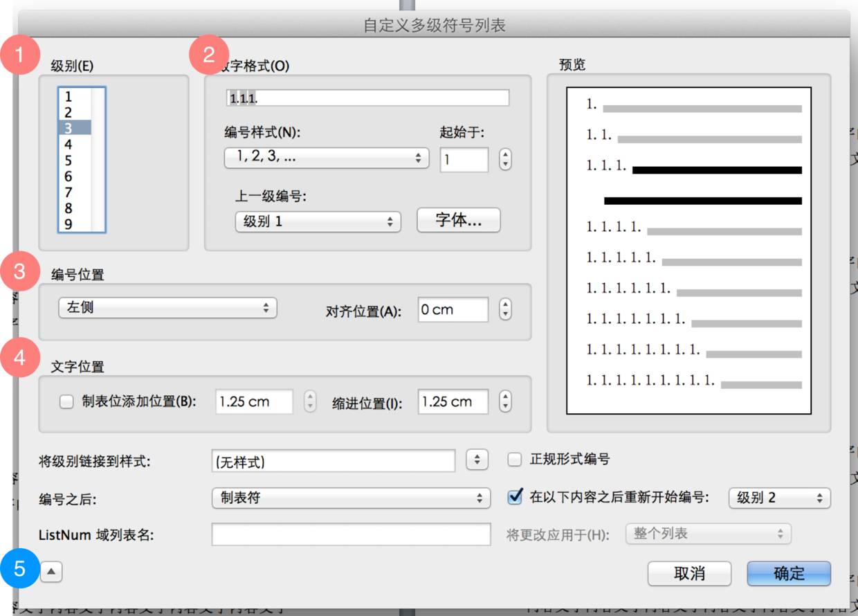Click the stepper next to 将级别链接到样式 field
Image resolution: width=858 pixels, height=616 pixels.
(477, 460)
